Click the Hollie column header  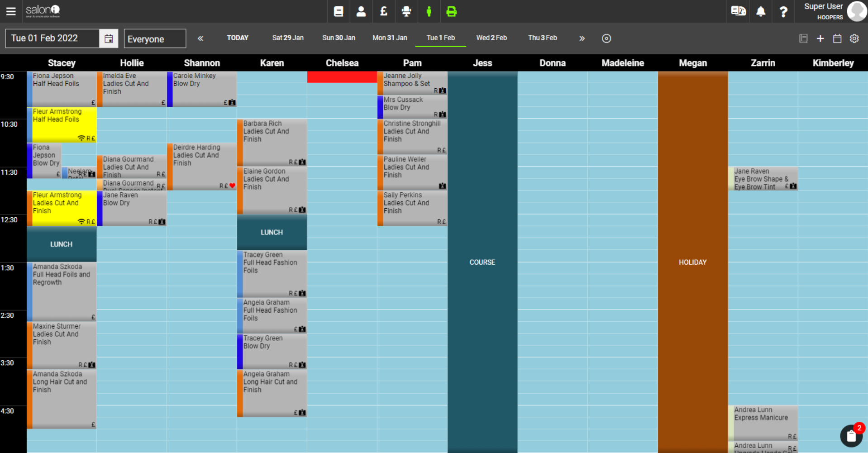coord(132,63)
